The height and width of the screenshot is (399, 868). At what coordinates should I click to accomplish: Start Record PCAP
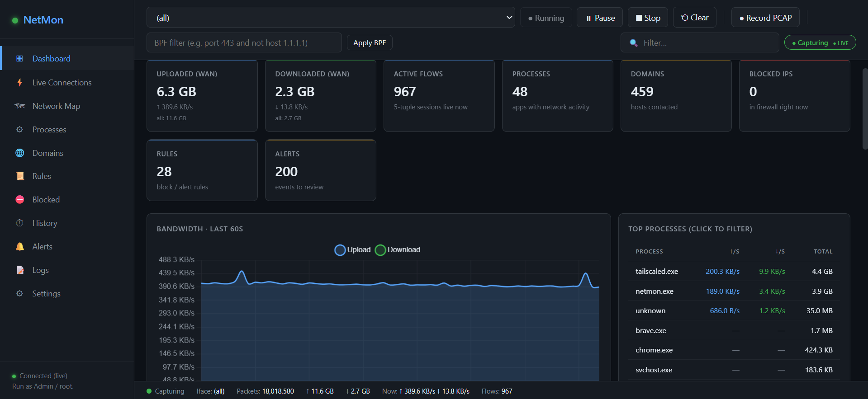(x=765, y=18)
